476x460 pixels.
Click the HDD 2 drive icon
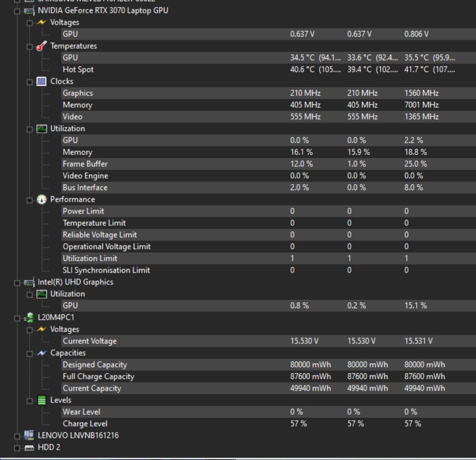29,448
